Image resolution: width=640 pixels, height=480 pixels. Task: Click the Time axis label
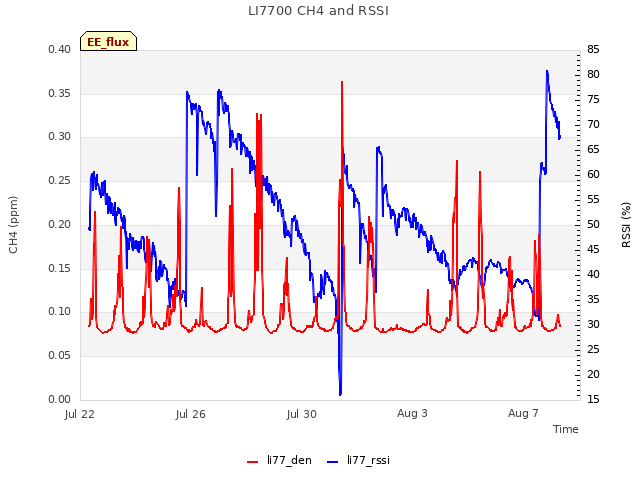[x=566, y=429]
